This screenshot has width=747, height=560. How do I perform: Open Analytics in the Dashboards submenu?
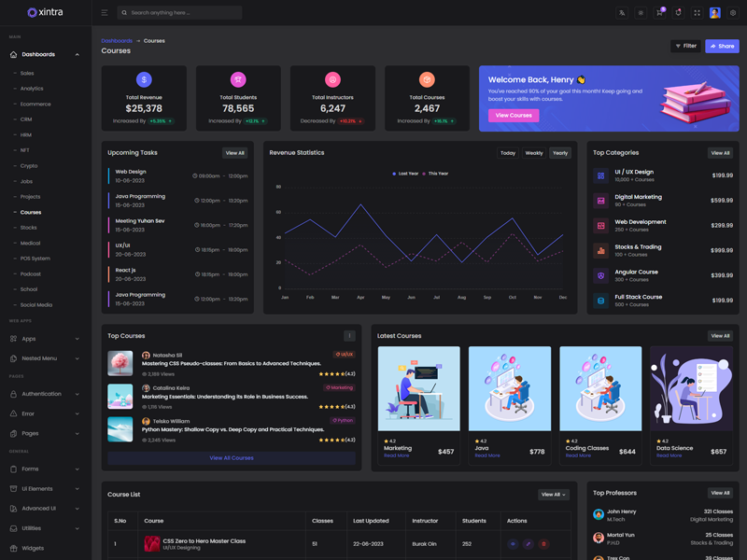click(32, 89)
